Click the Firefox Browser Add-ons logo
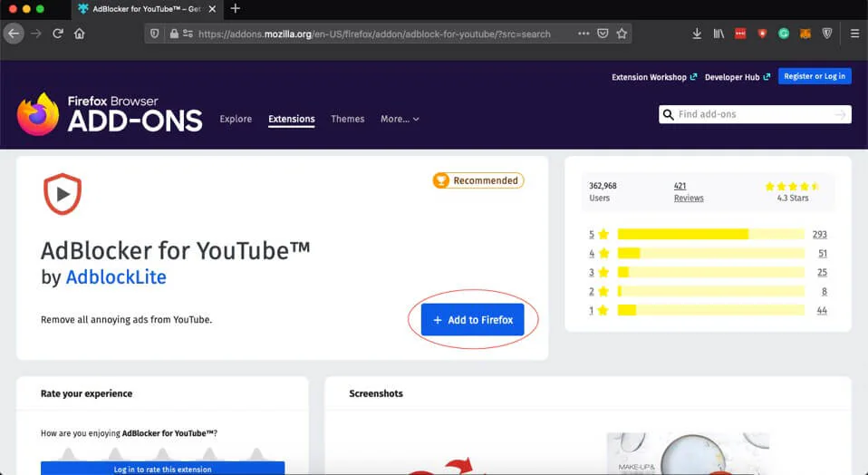Image resolution: width=868 pixels, height=475 pixels. click(x=110, y=114)
